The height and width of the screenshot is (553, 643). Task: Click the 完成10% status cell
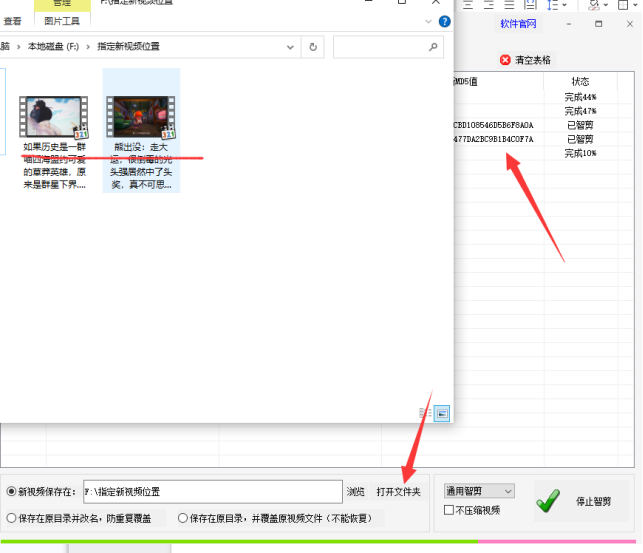580,153
